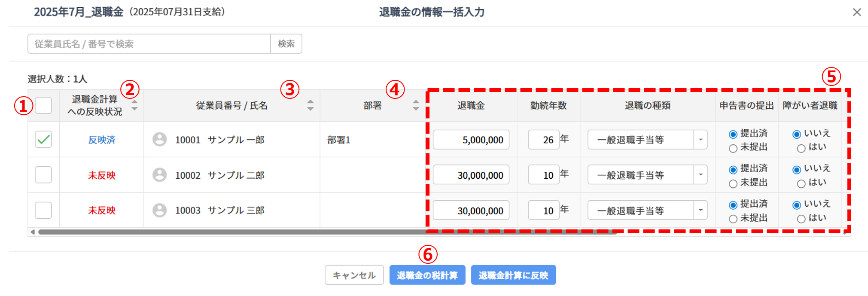Select 未提出 radio for employee 10001
Screen dimensions: 868x296
(733, 148)
